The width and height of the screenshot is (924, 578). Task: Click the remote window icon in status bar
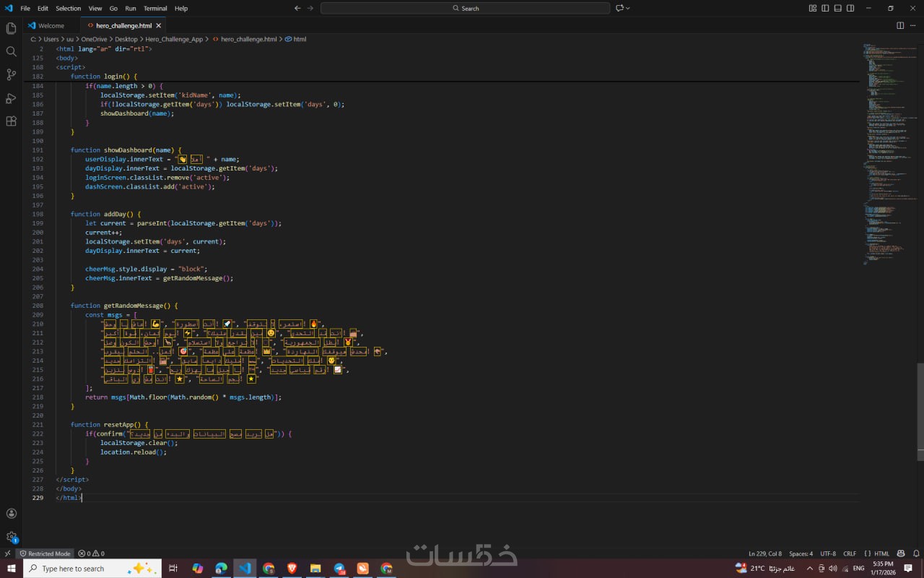pos(7,553)
